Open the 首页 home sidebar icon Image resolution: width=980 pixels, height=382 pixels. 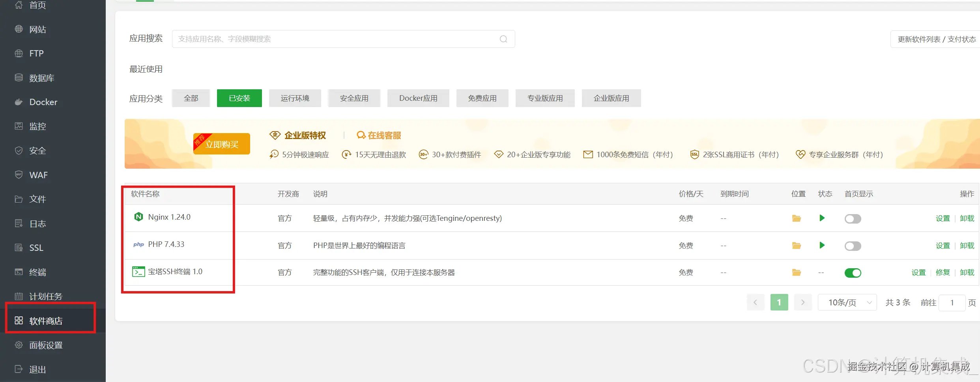pyautogui.click(x=19, y=5)
